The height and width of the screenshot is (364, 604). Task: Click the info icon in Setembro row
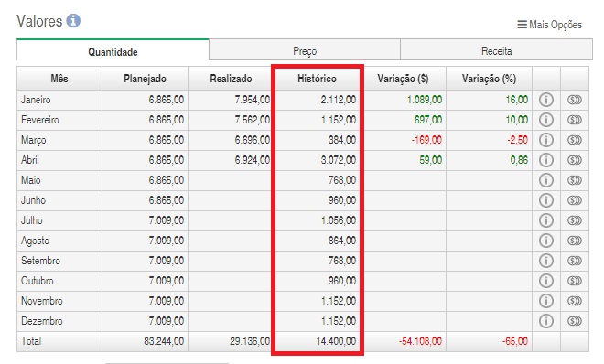546,261
